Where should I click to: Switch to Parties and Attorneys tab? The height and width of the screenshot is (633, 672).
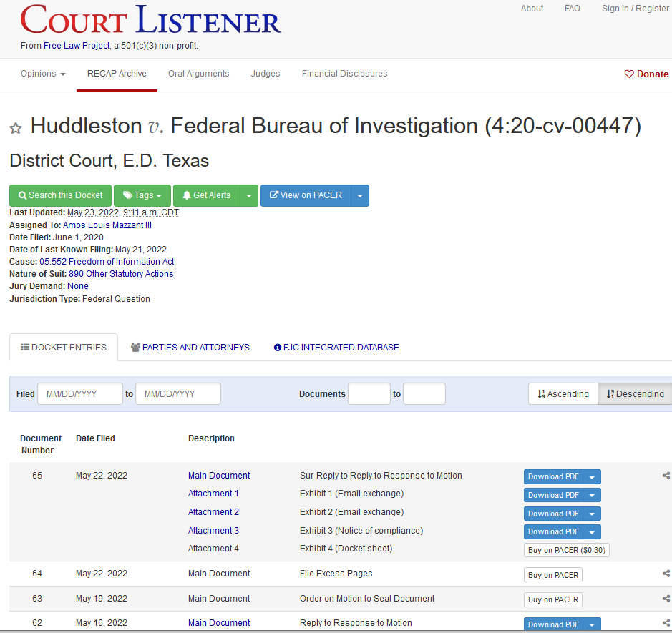coord(190,348)
